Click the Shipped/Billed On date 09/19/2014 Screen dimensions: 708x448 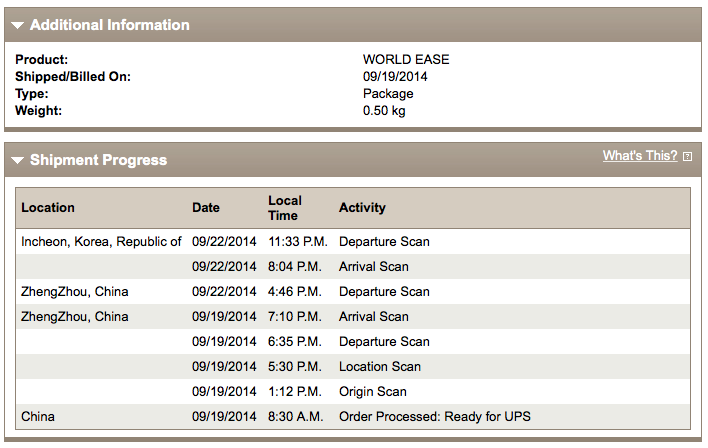click(395, 76)
